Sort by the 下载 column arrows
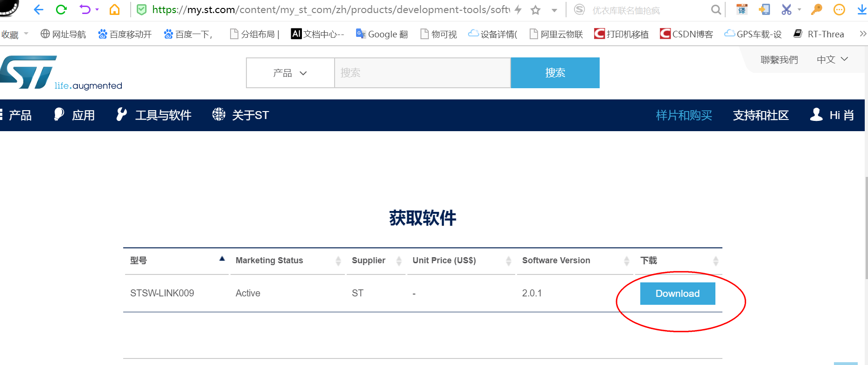Screen dimensions: 868x365 click(716, 261)
